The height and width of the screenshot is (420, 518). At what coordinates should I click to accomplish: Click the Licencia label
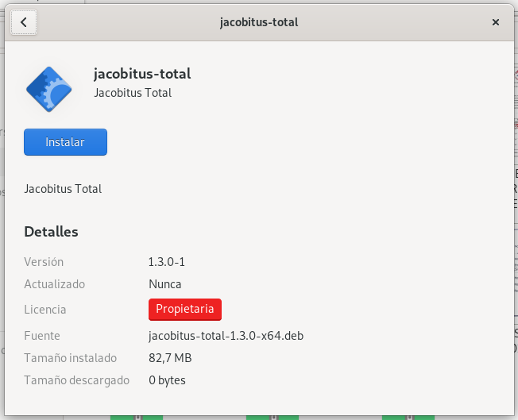coord(45,310)
